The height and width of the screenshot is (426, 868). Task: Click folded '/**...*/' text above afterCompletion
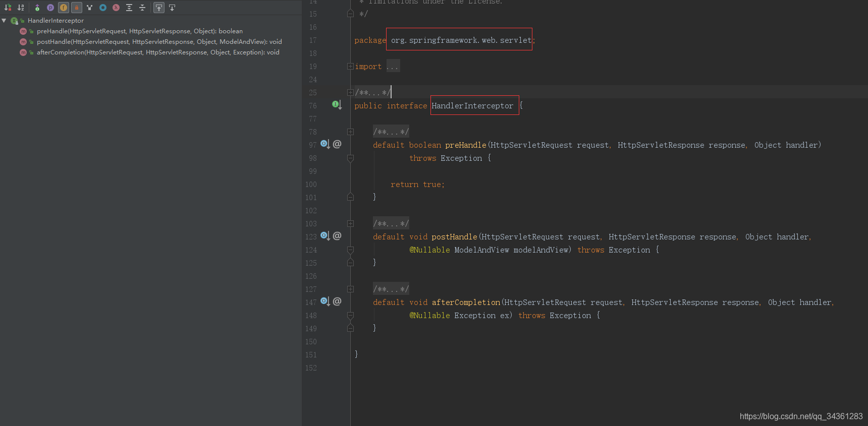pyautogui.click(x=391, y=289)
